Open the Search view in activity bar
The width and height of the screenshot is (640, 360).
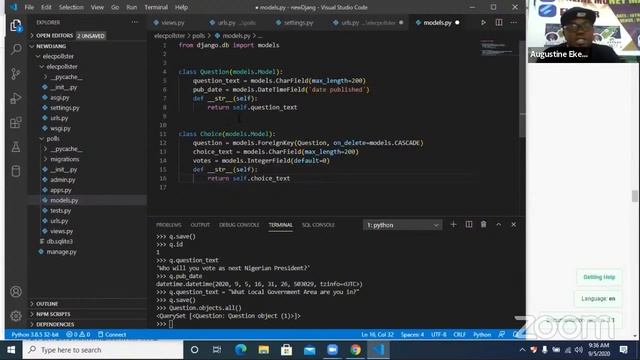(16, 49)
